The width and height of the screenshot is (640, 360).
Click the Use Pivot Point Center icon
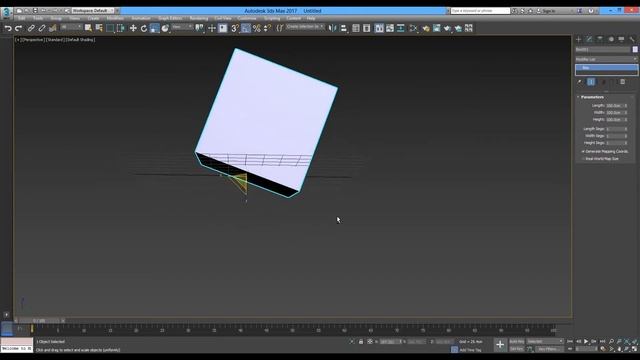pos(199,28)
